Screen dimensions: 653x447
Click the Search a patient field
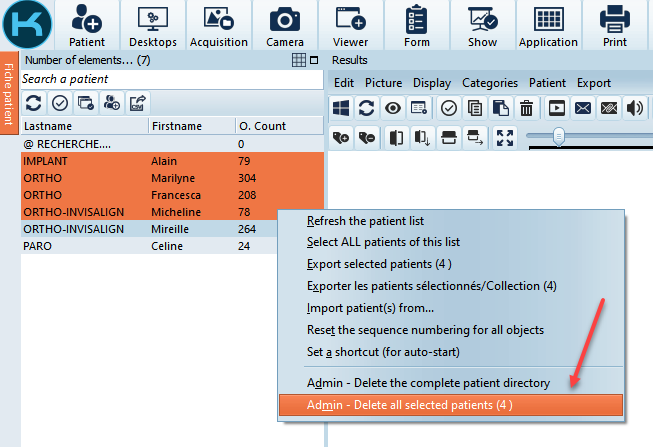[x=170, y=79]
